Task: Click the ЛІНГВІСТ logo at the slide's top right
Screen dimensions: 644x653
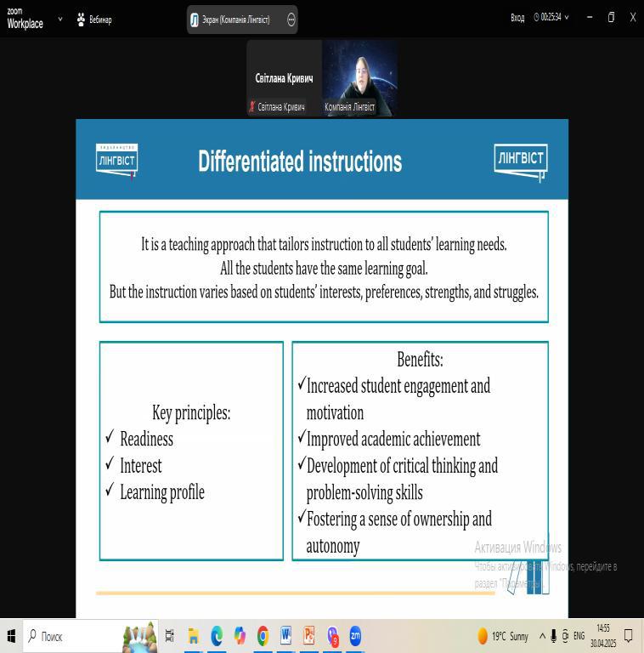Action: pos(521,162)
